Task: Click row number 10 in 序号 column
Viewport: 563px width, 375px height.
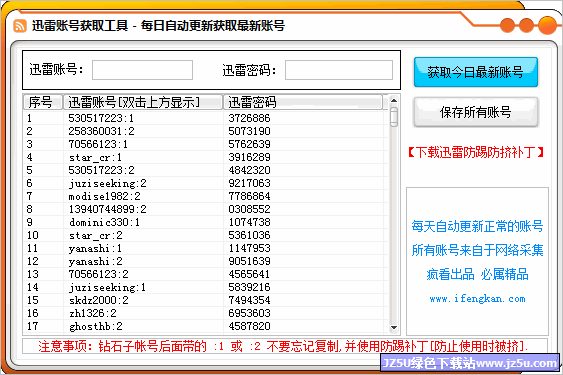Action: (x=33, y=235)
